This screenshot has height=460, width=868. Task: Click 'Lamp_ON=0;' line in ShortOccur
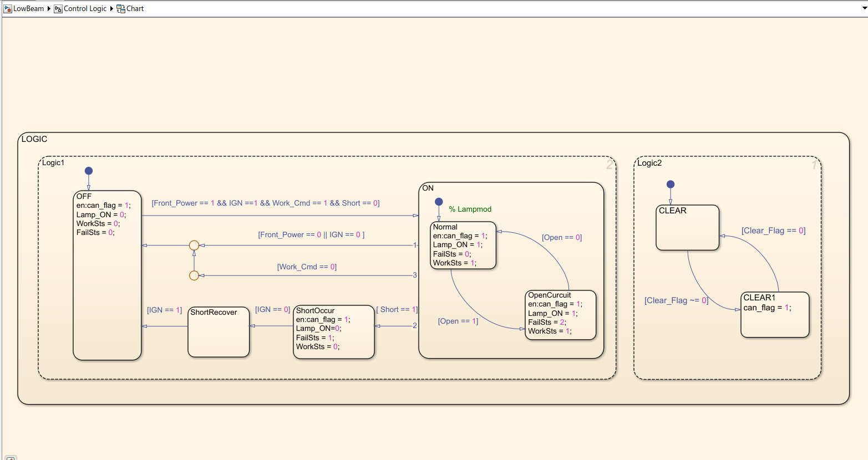[319, 329]
